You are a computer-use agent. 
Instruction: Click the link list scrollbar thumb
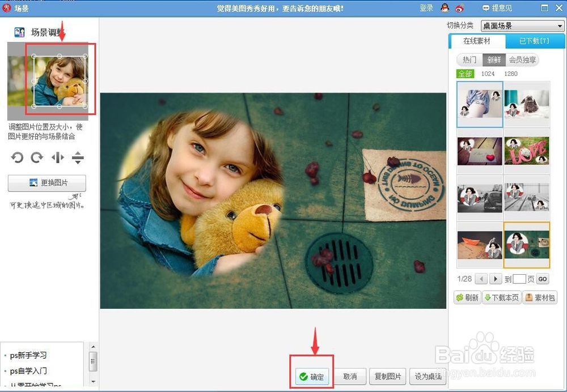(93, 361)
